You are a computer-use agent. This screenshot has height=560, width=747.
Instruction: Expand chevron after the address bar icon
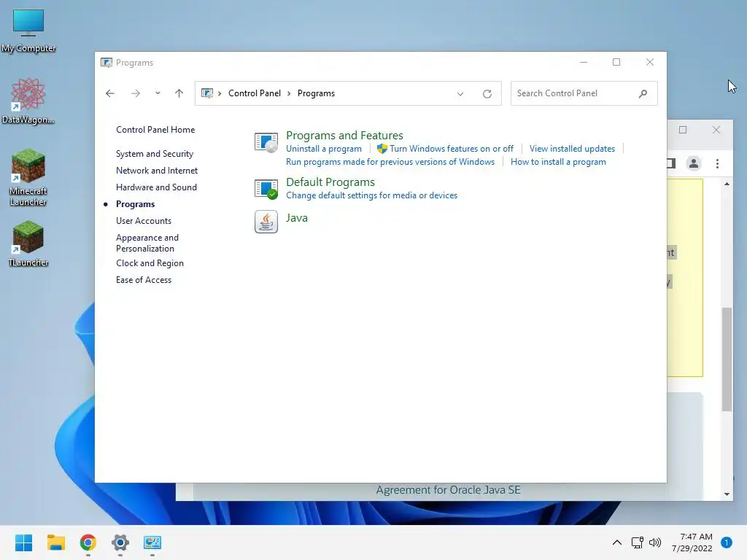(220, 93)
